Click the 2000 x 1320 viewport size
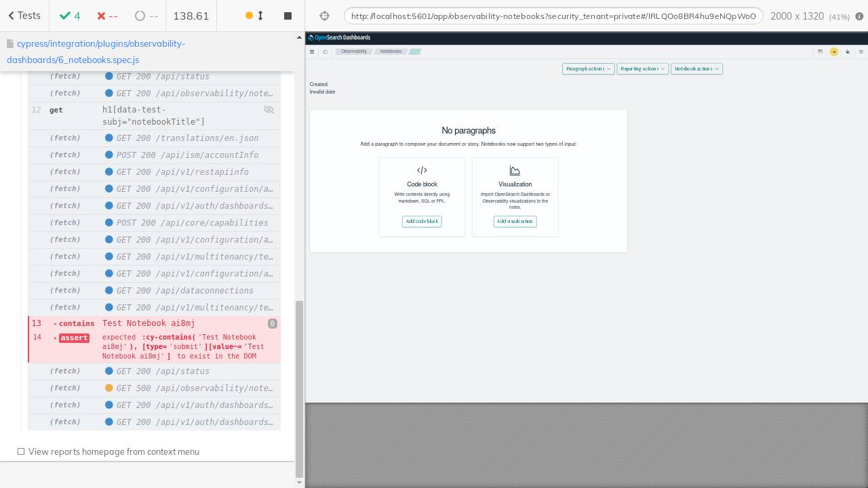 797,16
